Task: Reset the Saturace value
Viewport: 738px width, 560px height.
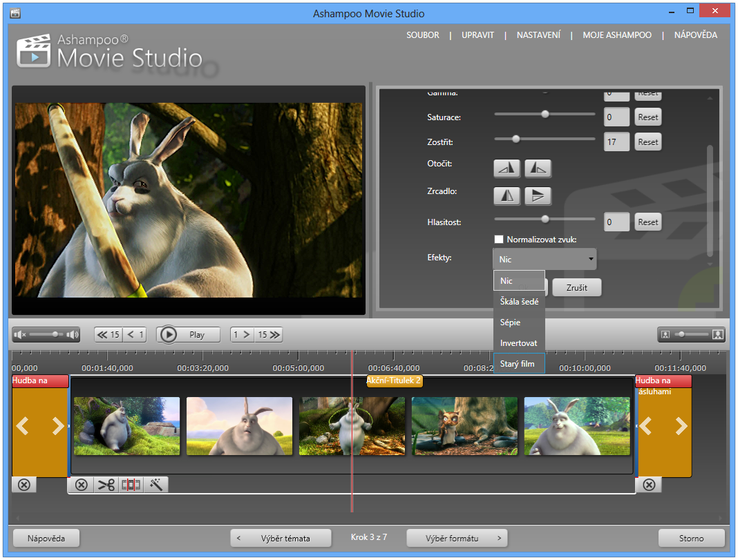Action: 648,117
